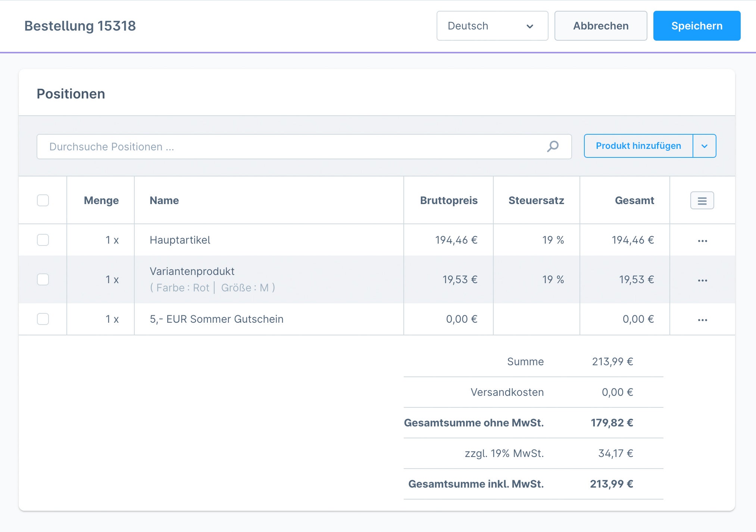Click the Summe 213,99 € value
This screenshot has width=756, height=532.
click(613, 362)
